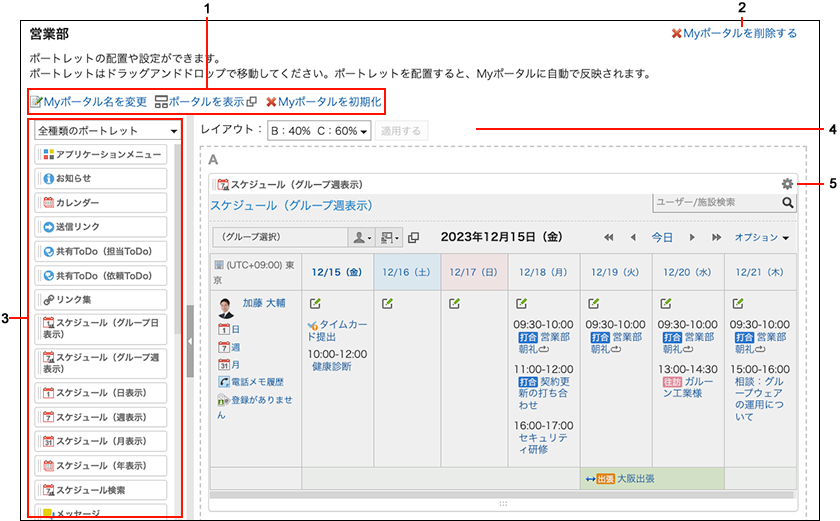Open the layout B:40% C:60% dropdown
Screen dimensions: 840x521
click(x=318, y=131)
